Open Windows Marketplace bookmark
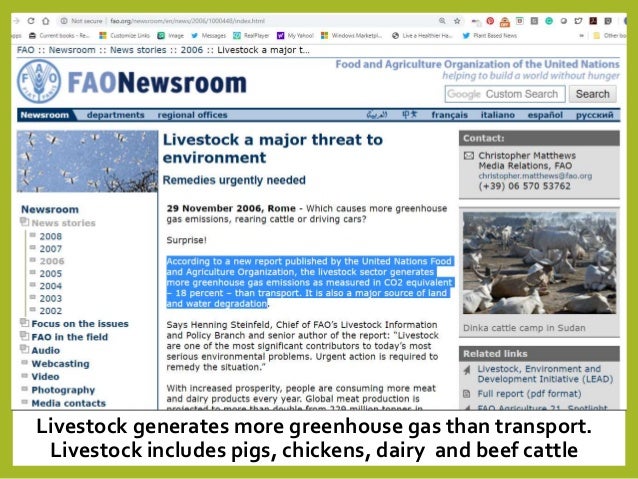Screen dimensions: 638x479 coord(352,36)
